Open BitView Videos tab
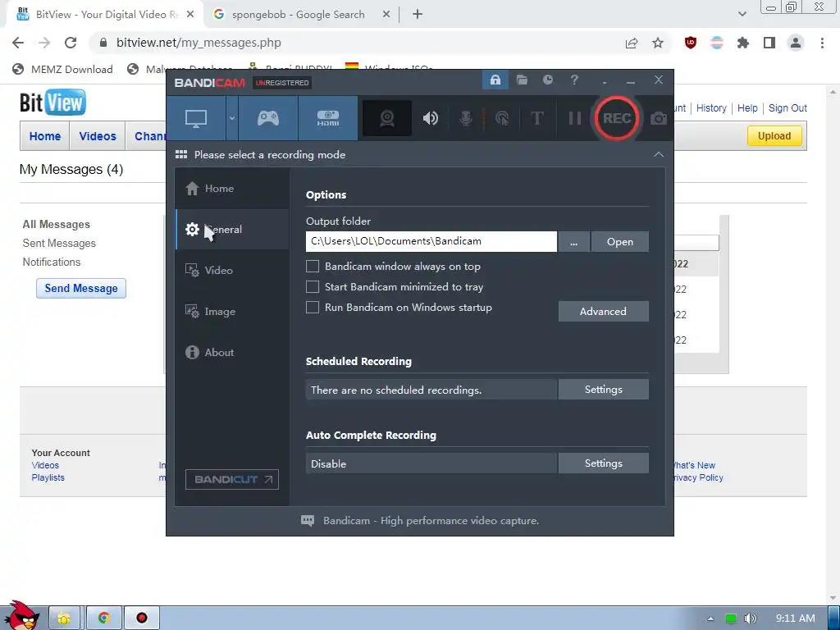Viewport: 840px width, 630px height. [98, 136]
